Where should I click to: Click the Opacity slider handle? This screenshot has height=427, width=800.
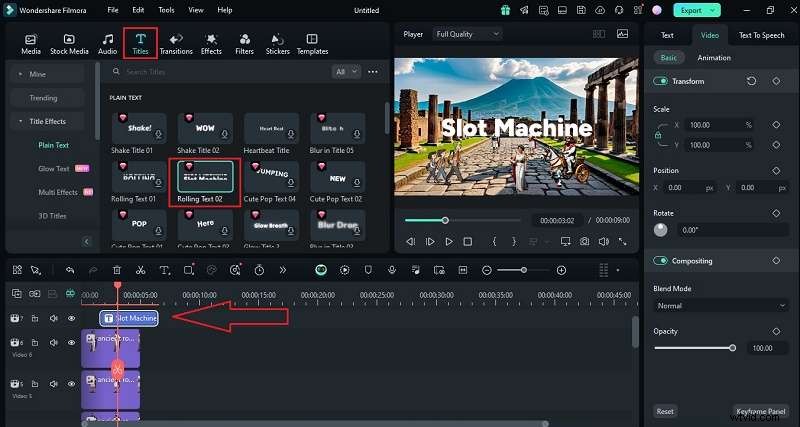click(x=733, y=348)
